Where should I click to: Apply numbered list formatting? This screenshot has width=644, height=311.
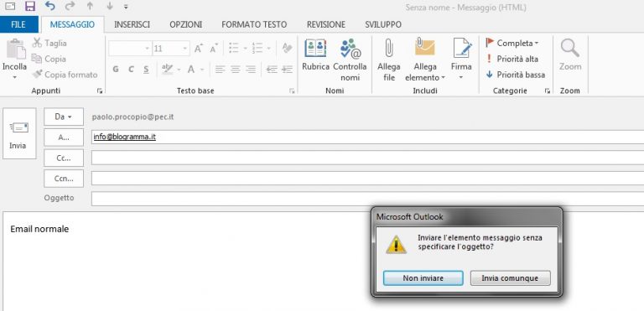[257, 49]
